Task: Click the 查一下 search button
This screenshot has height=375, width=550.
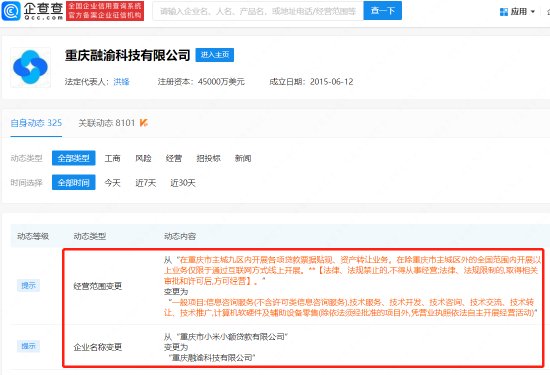Action: point(383,11)
